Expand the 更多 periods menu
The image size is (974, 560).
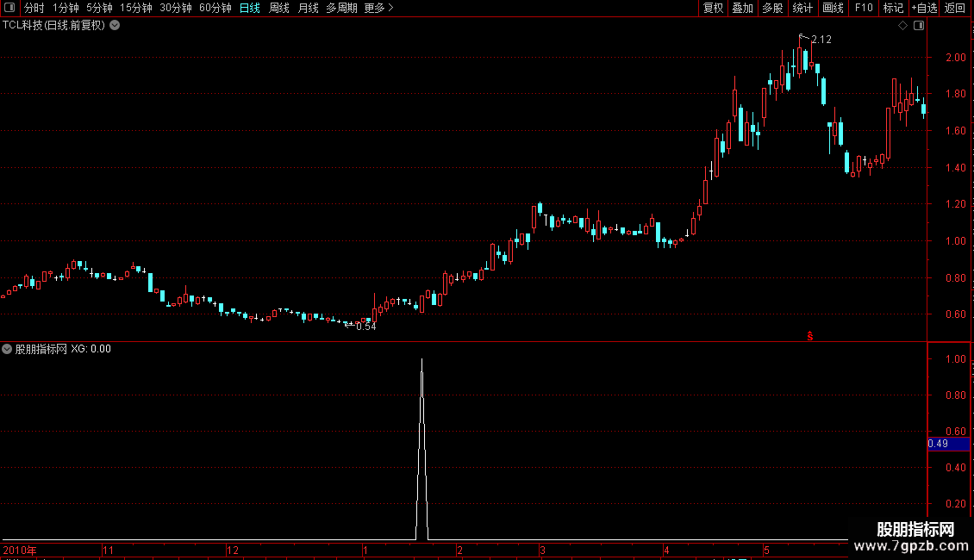[378, 8]
